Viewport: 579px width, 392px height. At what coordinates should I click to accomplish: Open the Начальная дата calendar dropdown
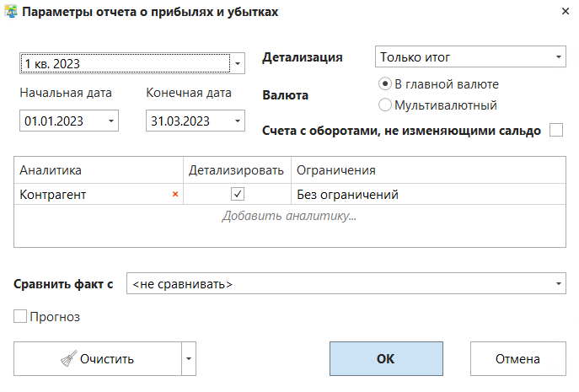click(111, 121)
